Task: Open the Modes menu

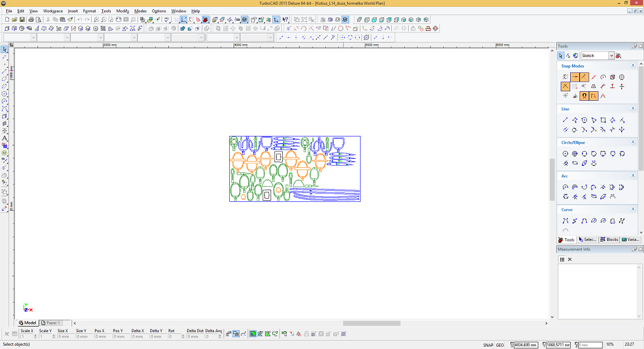Action: [x=140, y=11]
